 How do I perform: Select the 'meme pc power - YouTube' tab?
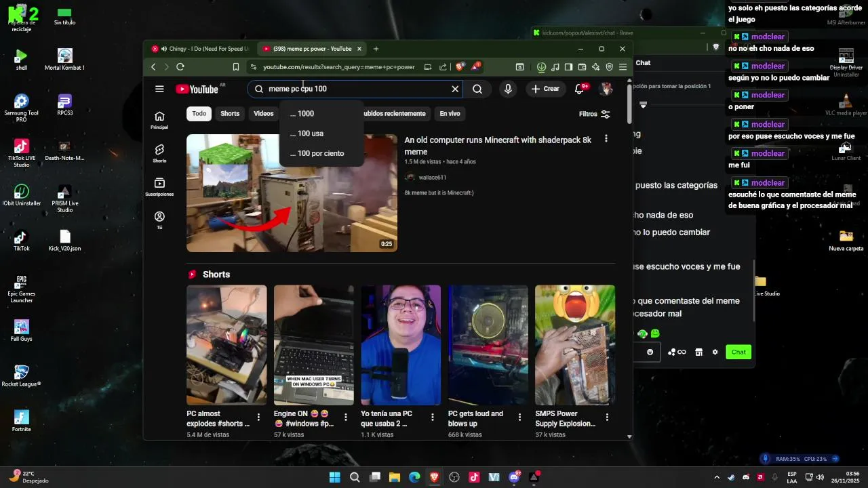click(x=313, y=49)
